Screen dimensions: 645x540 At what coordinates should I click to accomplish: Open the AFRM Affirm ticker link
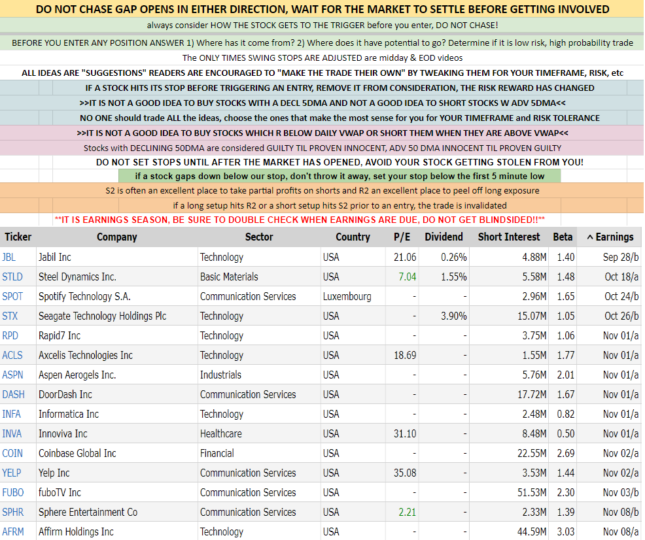pyautogui.click(x=15, y=532)
